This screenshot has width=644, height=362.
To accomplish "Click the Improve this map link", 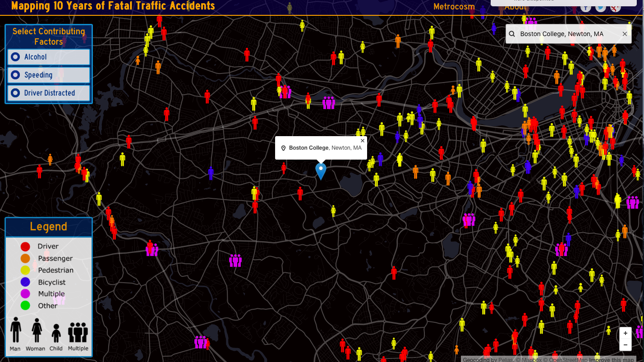I will [x=612, y=360].
